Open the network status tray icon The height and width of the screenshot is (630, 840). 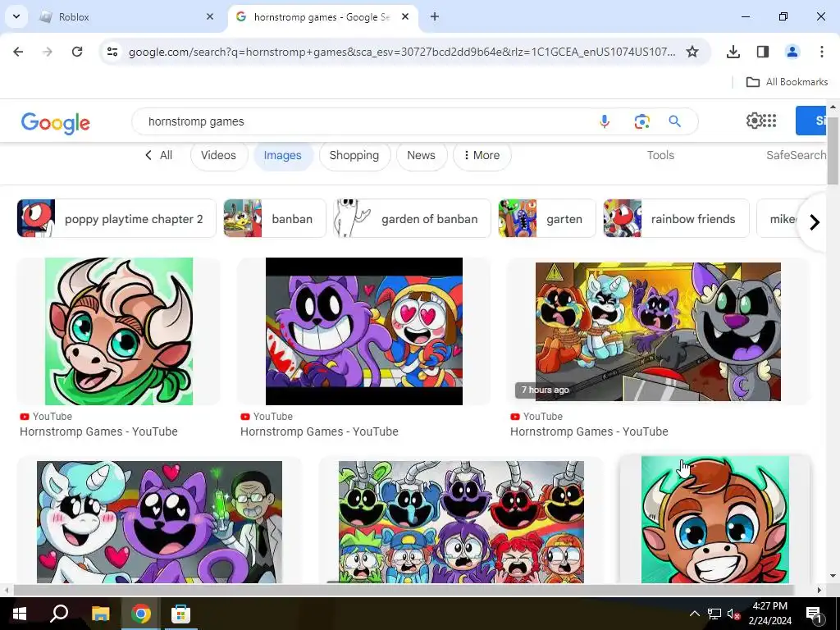tap(714, 614)
